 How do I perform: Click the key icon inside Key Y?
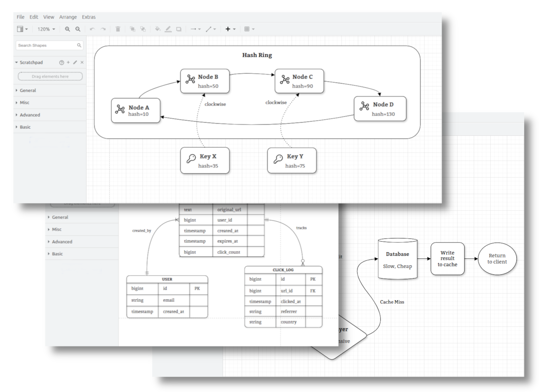[x=278, y=159]
